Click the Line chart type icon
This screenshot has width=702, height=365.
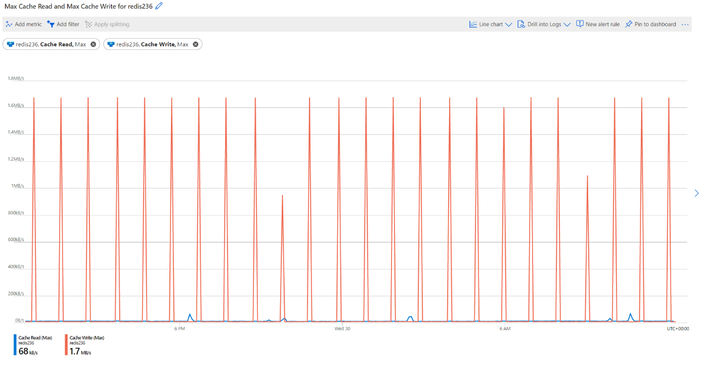click(473, 24)
